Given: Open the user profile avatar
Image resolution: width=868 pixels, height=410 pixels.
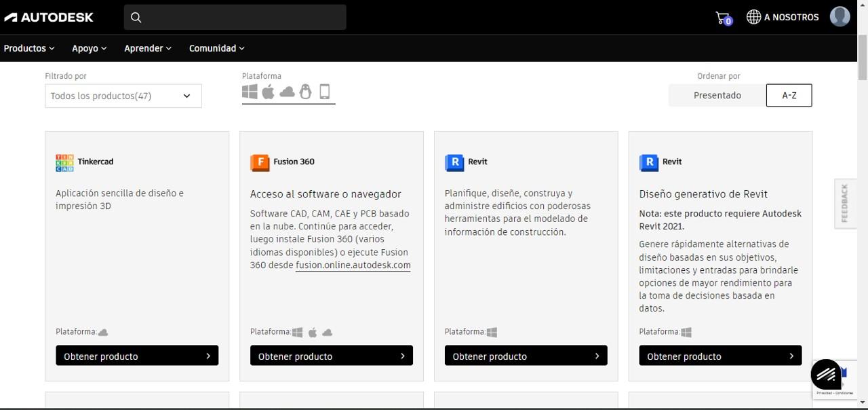Looking at the screenshot, I should [x=840, y=16].
